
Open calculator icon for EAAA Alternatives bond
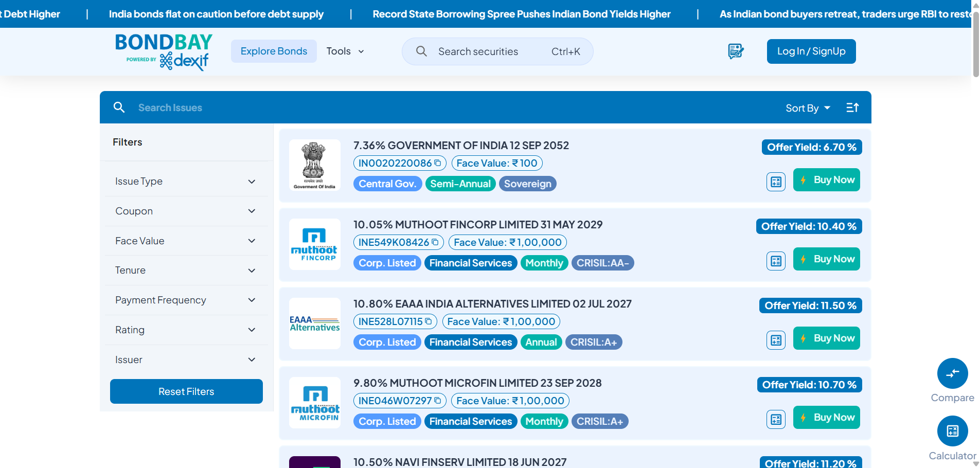pyautogui.click(x=776, y=340)
